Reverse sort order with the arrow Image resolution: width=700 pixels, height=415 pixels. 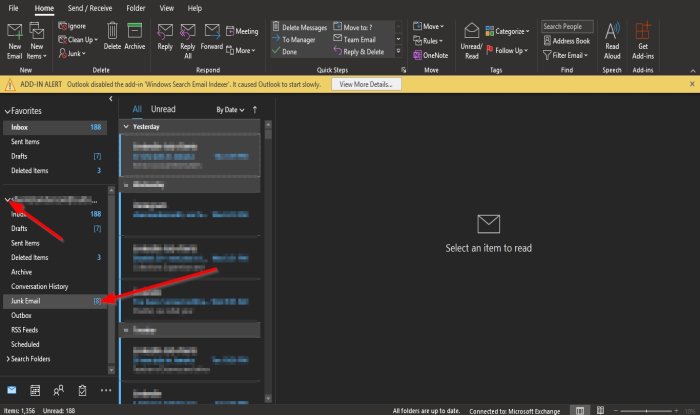(255, 110)
